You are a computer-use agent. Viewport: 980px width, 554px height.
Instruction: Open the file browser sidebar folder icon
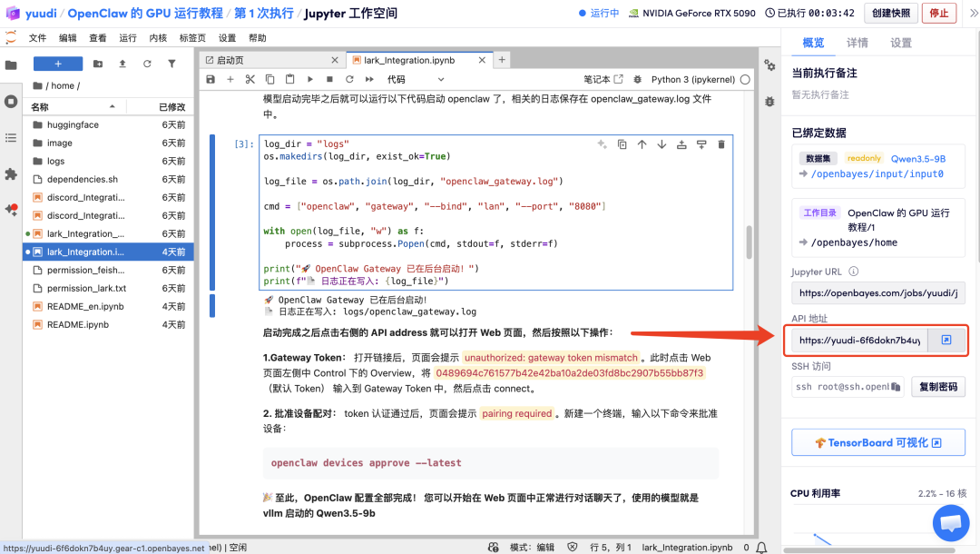click(11, 65)
